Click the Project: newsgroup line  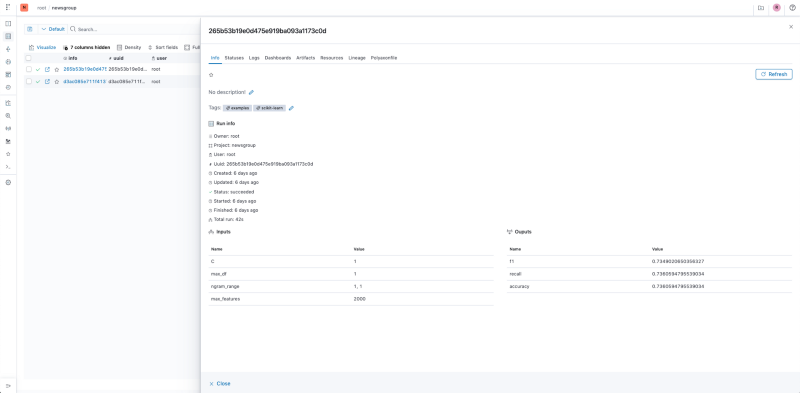tap(232, 145)
